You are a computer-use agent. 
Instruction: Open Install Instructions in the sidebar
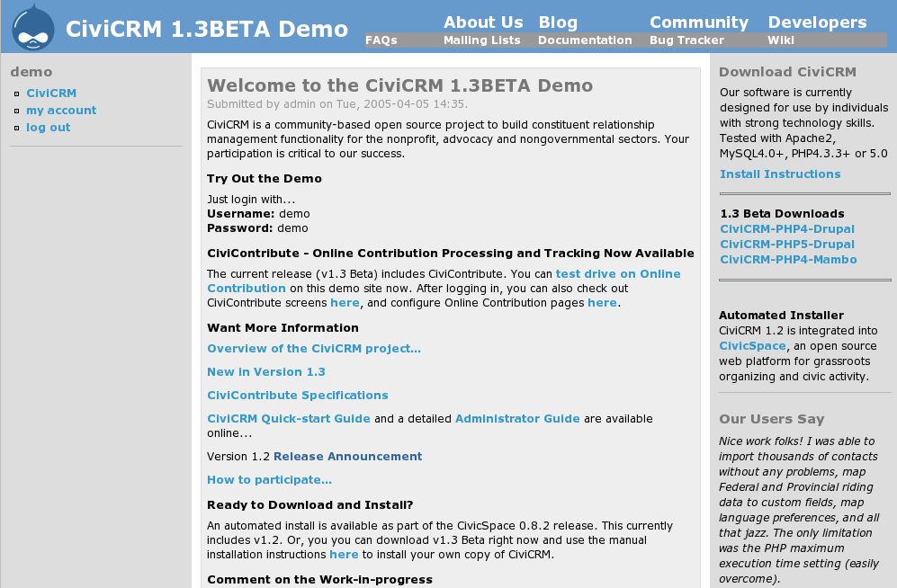(x=780, y=174)
